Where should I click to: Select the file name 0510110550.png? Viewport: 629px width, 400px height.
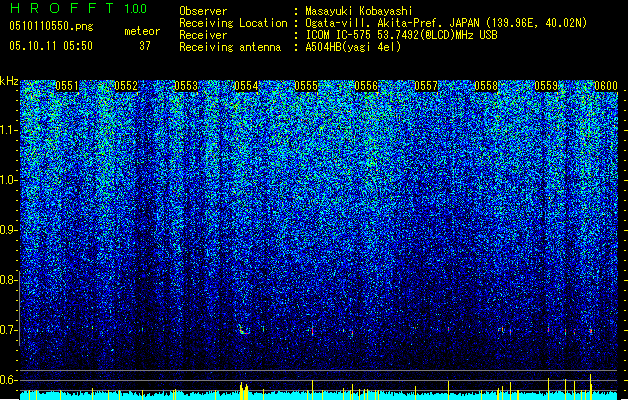(x=51, y=27)
